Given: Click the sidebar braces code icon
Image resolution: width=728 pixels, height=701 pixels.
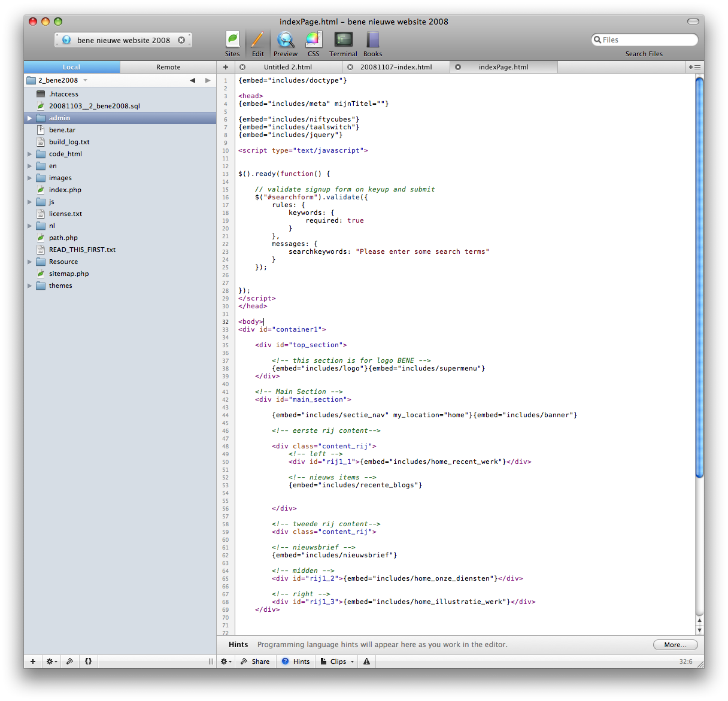Looking at the screenshot, I should pos(88,661).
